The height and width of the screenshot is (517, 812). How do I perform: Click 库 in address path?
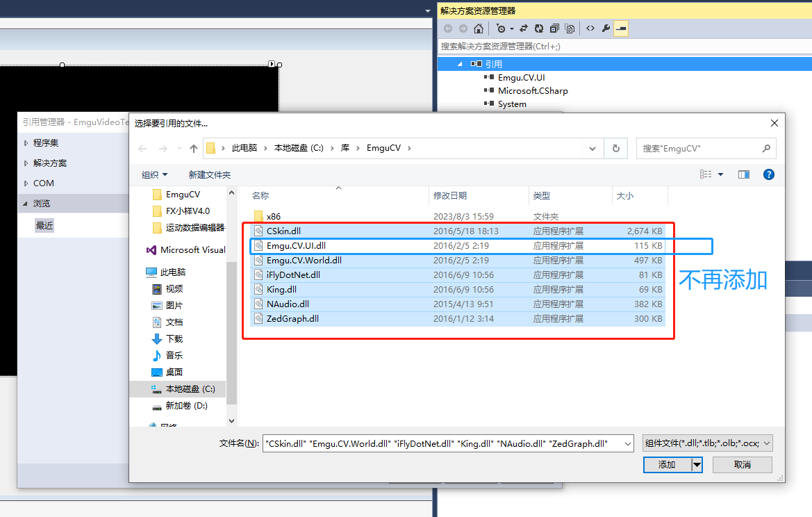[345, 148]
